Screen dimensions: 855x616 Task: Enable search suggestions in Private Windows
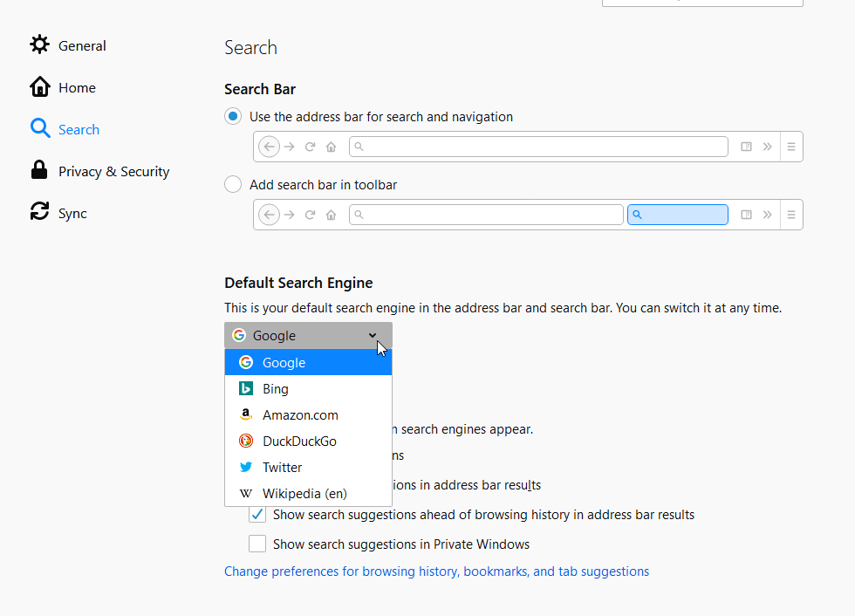(x=257, y=544)
